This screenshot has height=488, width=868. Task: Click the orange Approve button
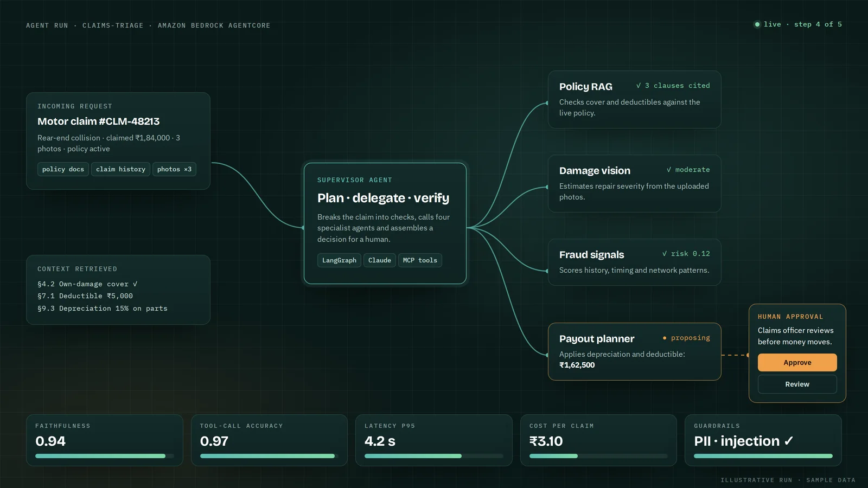coord(797,362)
